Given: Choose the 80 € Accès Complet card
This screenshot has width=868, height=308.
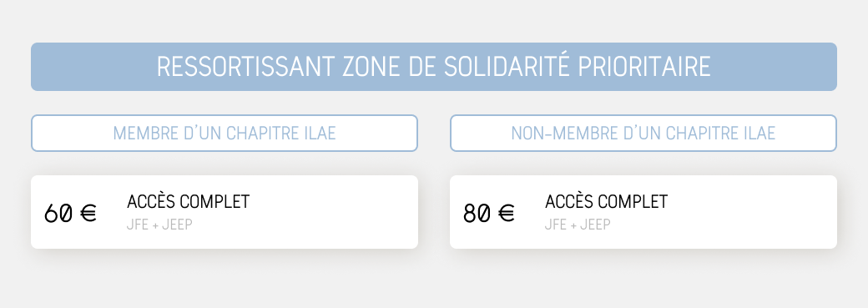Looking at the screenshot, I should [x=643, y=212].
